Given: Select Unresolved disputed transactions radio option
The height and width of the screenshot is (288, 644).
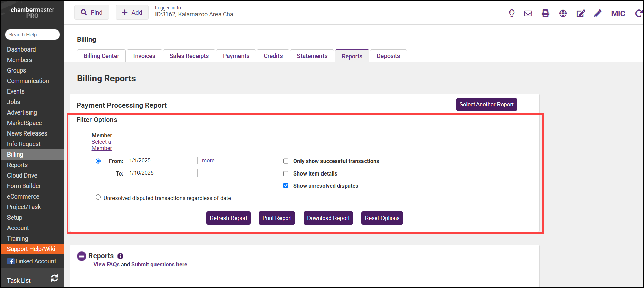Looking at the screenshot, I should pyautogui.click(x=98, y=197).
